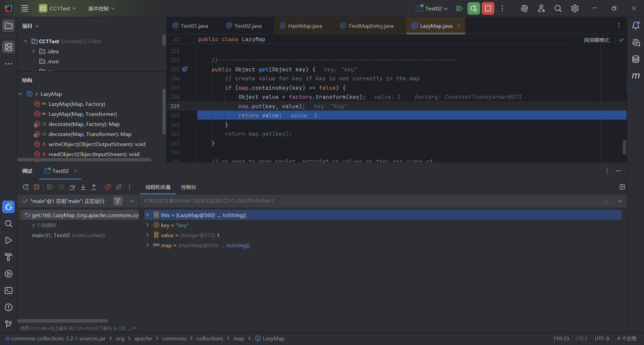Click the evaluate expression input field

click(x=371, y=201)
